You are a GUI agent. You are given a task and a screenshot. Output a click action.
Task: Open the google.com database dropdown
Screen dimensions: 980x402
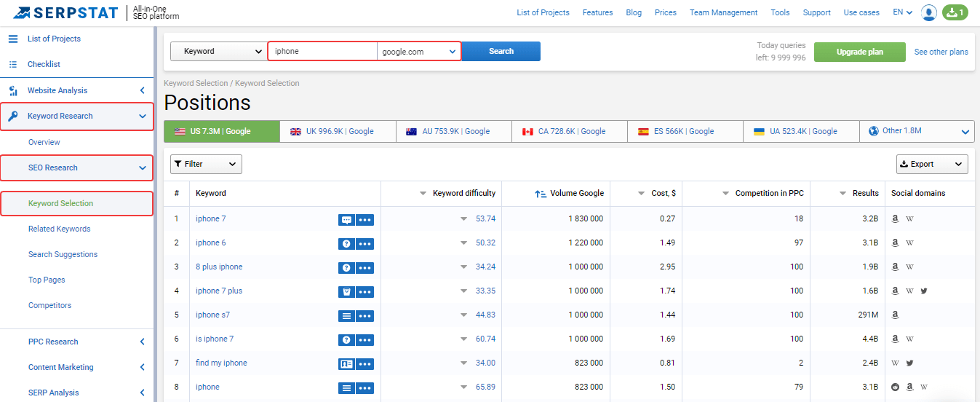(x=419, y=51)
